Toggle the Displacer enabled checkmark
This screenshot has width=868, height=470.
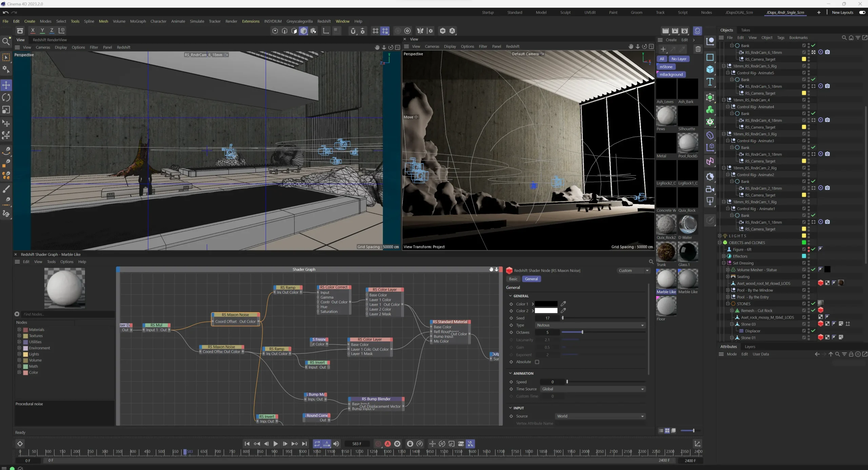click(813, 331)
